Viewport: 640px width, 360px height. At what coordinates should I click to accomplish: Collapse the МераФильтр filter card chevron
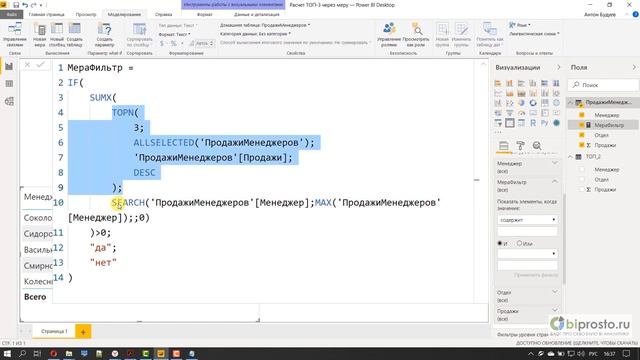[555, 182]
